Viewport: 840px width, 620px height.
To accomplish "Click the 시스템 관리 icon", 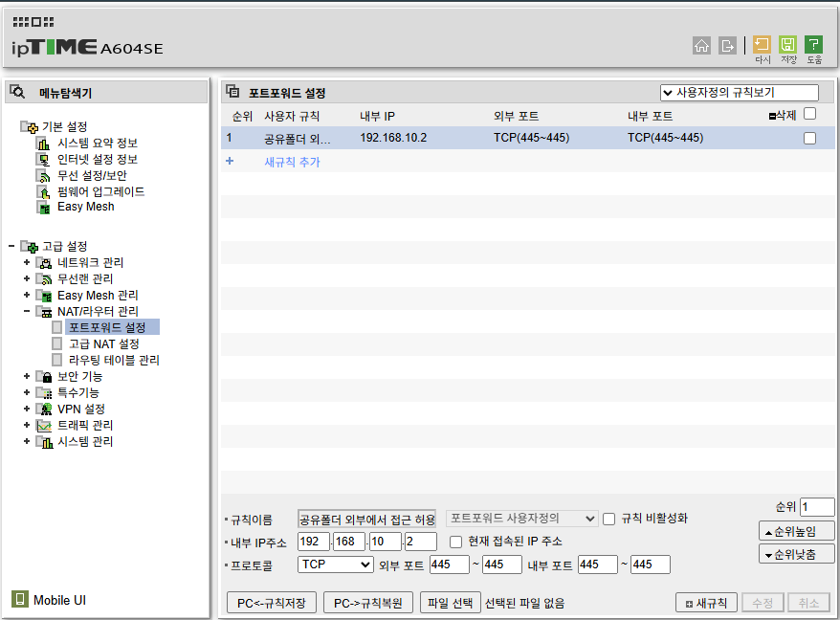I will 44,441.
